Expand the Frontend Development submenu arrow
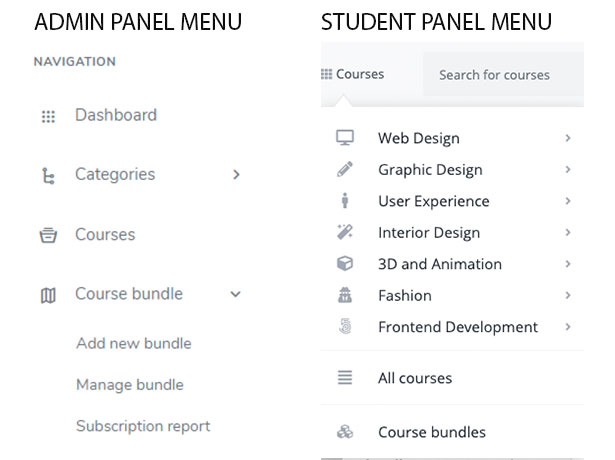615x460 pixels. 567,326
